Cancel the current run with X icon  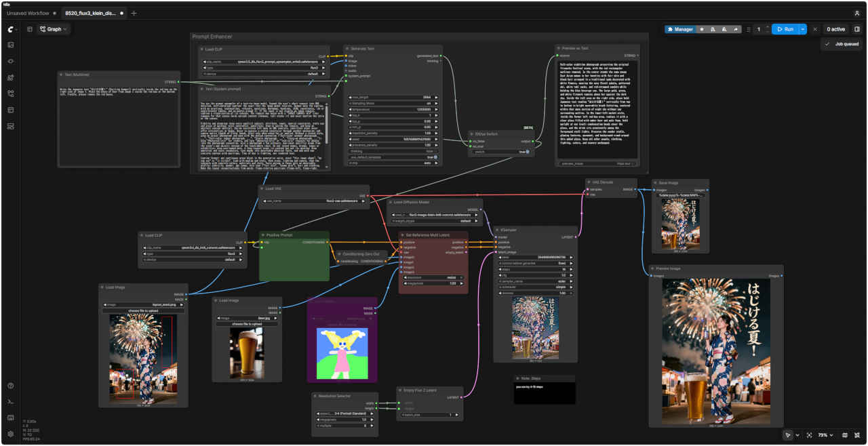814,29
